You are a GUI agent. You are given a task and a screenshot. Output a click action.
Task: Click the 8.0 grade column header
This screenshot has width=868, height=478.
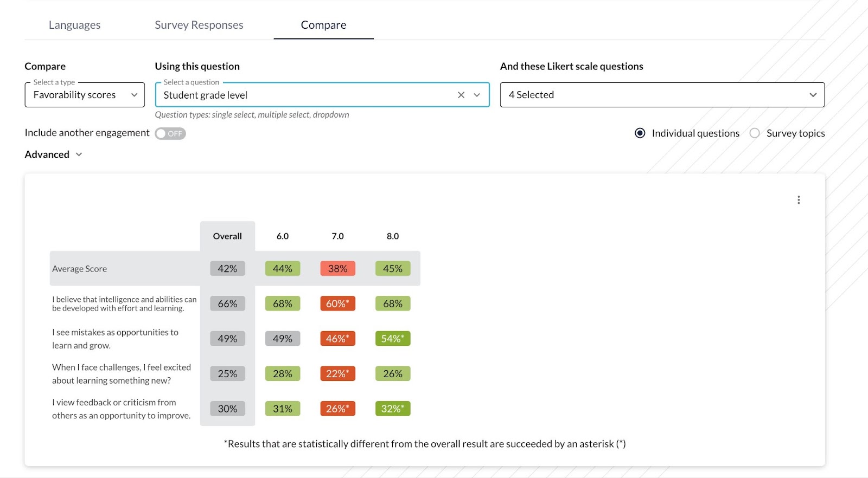393,236
